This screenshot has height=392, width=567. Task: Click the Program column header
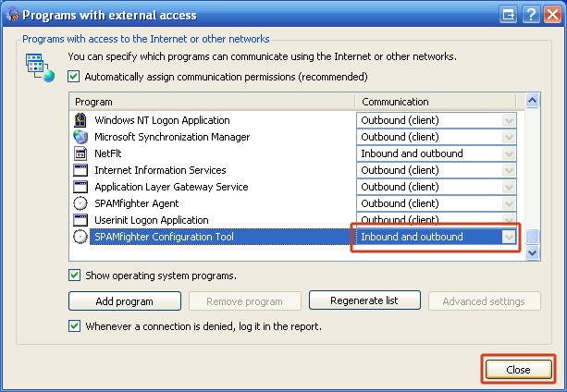pos(212,102)
